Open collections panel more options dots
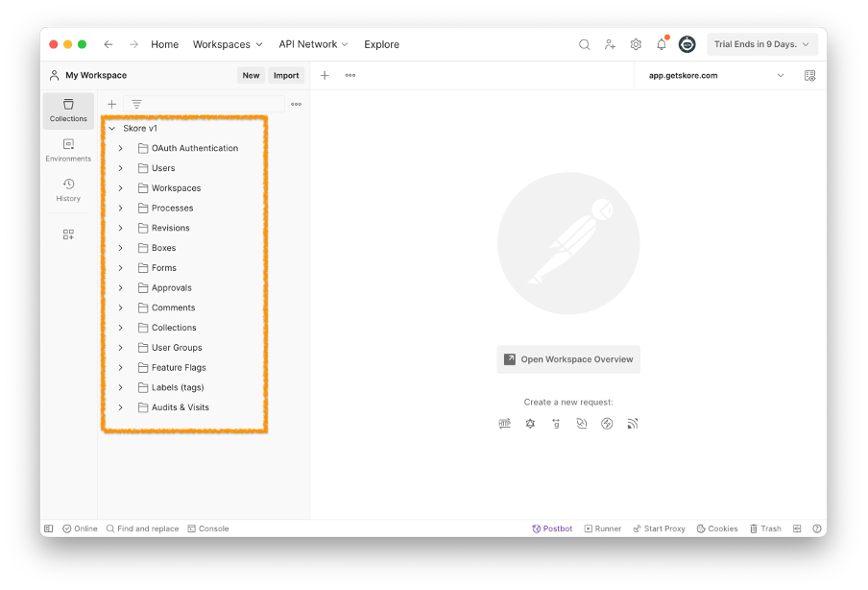The width and height of the screenshot is (868, 590). point(296,104)
